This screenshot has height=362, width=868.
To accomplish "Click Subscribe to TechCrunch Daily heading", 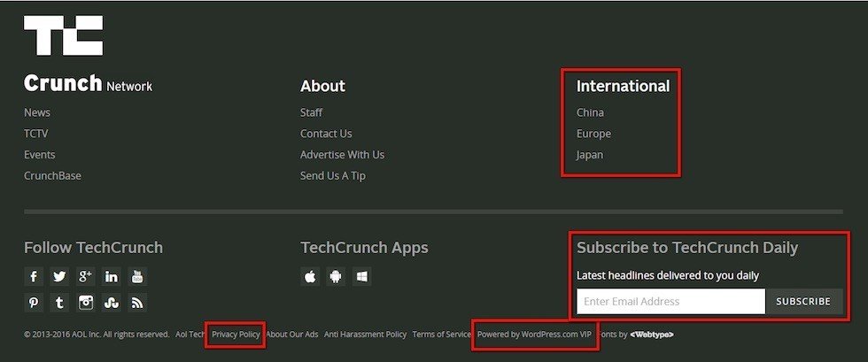I will click(x=687, y=248).
